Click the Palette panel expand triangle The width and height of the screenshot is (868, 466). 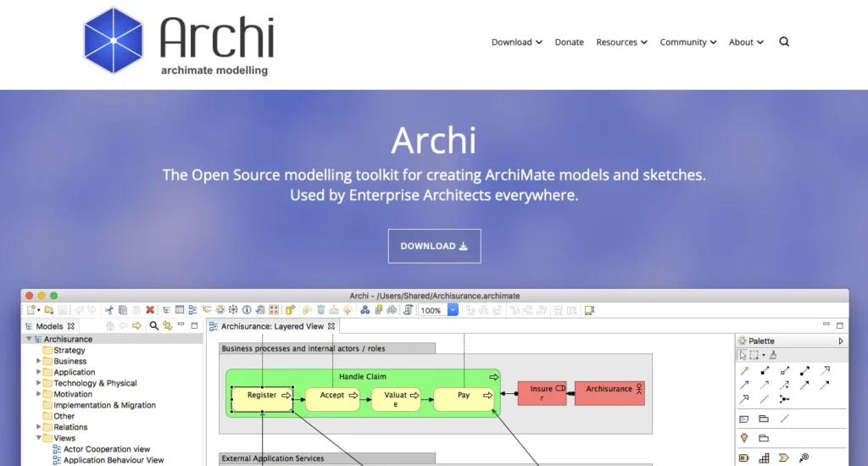point(840,341)
